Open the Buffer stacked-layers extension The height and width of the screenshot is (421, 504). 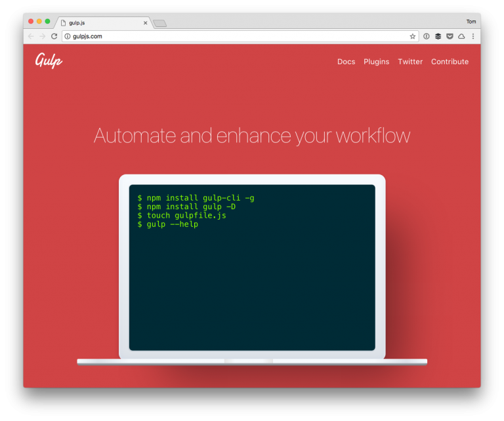pyautogui.click(x=438, y=37)
